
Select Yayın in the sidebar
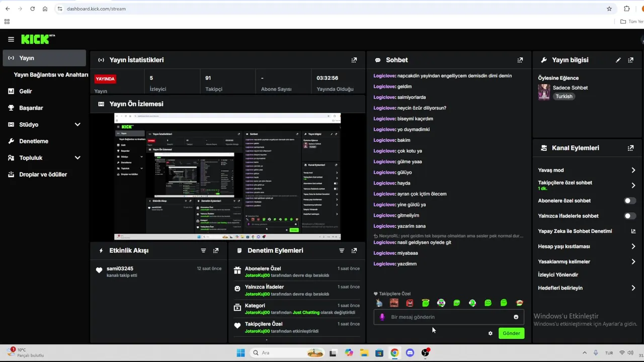point(44,58)
